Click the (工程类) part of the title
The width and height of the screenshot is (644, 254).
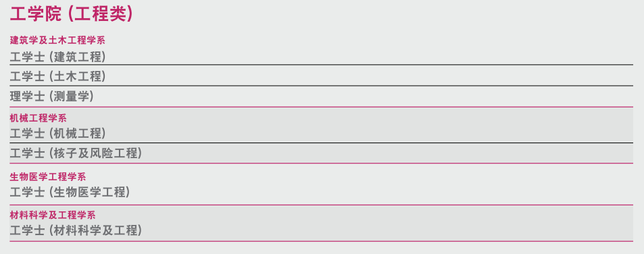[x=101, y=14]
